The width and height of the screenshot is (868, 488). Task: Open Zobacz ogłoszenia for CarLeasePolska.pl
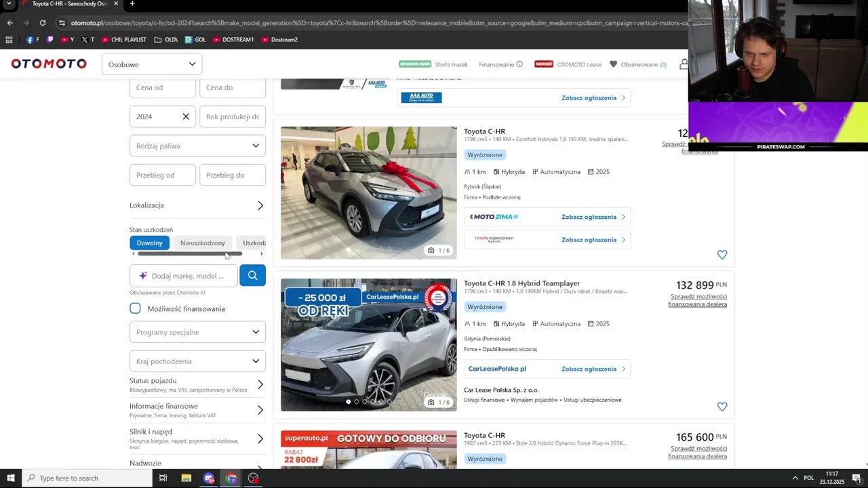593,369
